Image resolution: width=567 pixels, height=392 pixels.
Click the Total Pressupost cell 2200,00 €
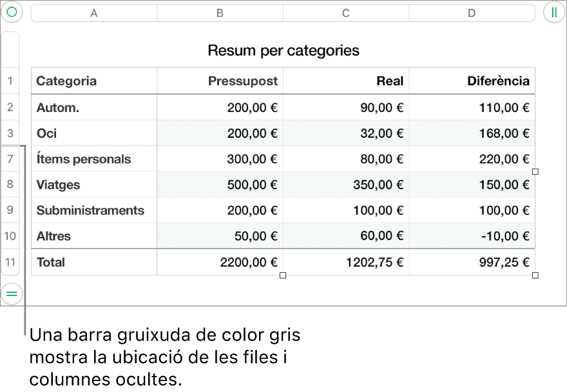(x=220, y=262)
